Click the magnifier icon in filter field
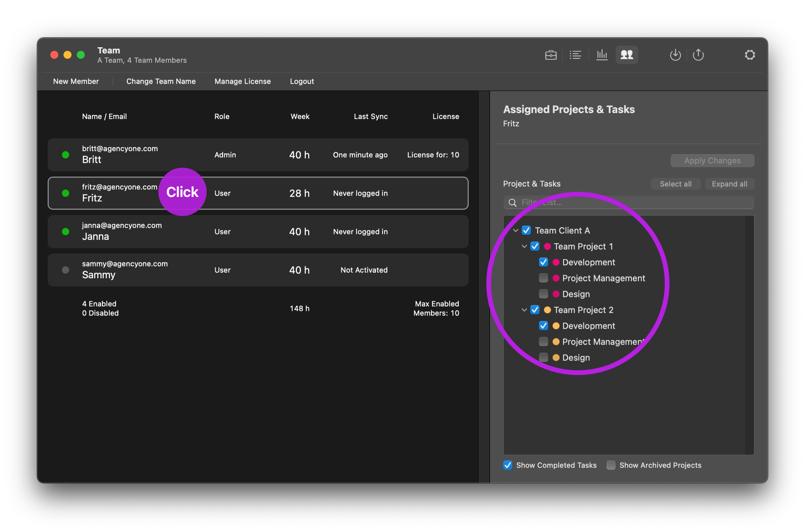The image size is (805, 532). click(513, 203)
